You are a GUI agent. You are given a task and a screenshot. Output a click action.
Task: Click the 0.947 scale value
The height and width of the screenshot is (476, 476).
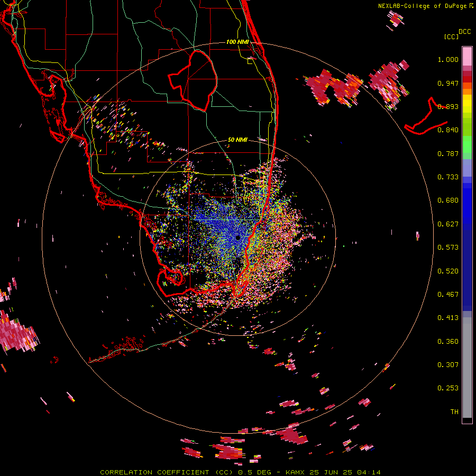click(x=448, y=83)
